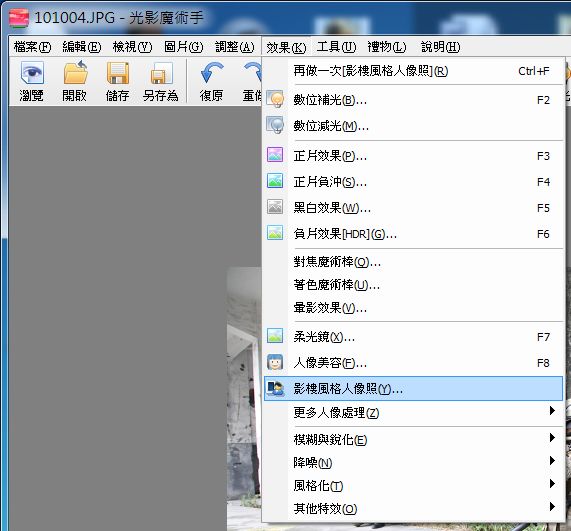Select 柔光鏡 soft focus filter

[x=413, y=337]
